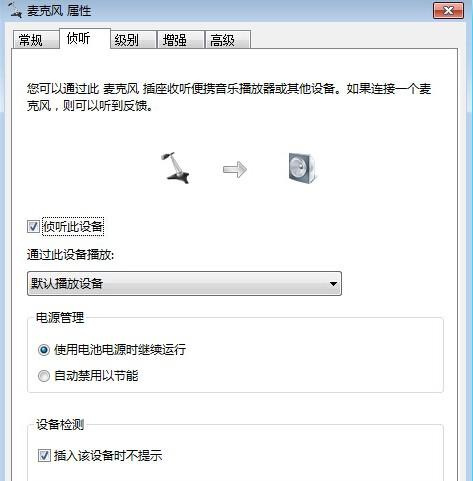Click the gray arrow between microphone and speaker
Viewport: 473px width, 481px height.
pyautogui.click(x=235, y=169)
